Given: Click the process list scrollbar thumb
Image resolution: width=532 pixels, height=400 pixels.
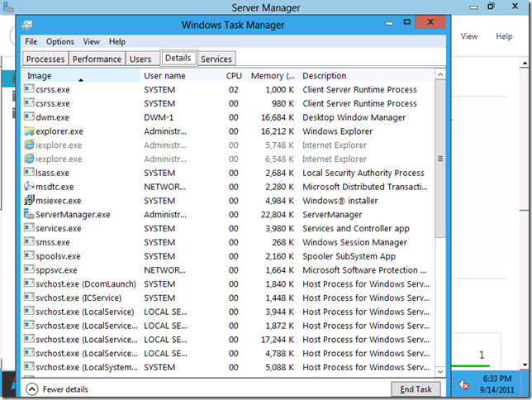Looking at the screenshot, I should pyautogui.click(x=440, y=159).
